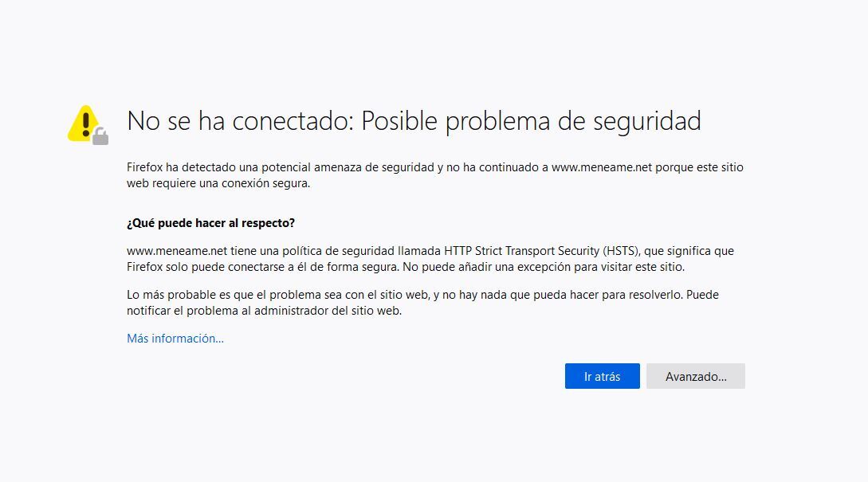Go back with the "Ir atrás" button
The width and height of the screenshot is (868, 482).
[x=603, y=376]
